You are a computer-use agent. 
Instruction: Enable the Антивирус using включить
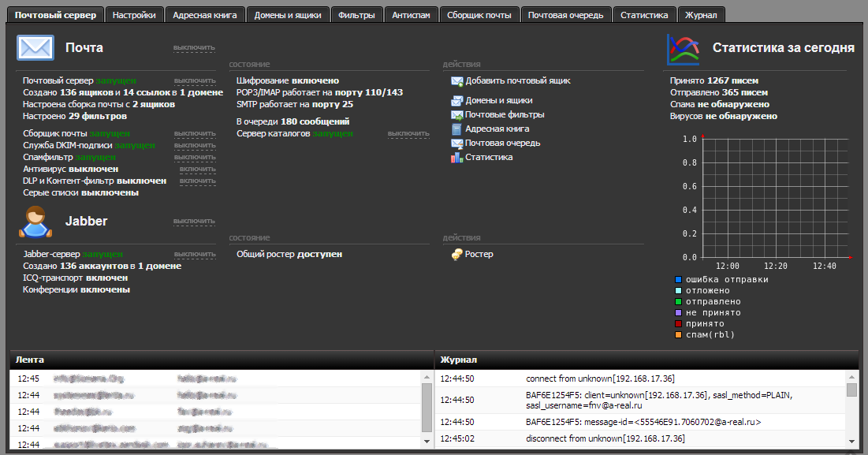[x=196, y=169]
